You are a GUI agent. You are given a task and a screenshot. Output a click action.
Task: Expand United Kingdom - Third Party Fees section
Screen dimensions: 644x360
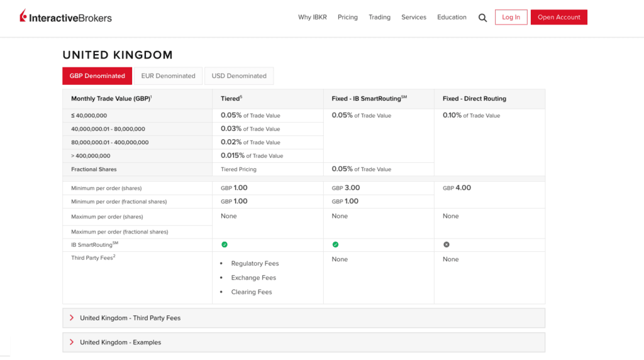[304, 318]
